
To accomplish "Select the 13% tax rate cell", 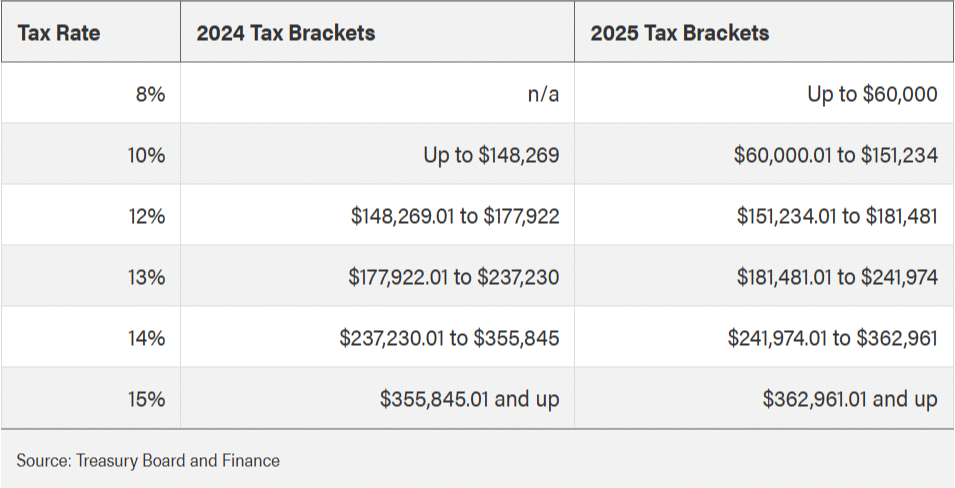I will (x=146, y=277).
